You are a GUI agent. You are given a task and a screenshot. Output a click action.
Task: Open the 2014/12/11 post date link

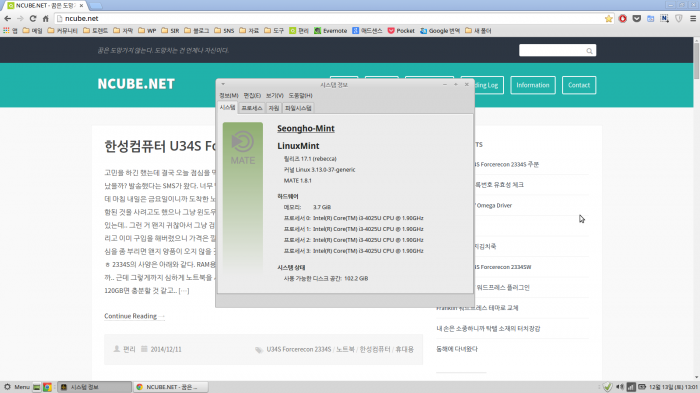coord(166,349)
